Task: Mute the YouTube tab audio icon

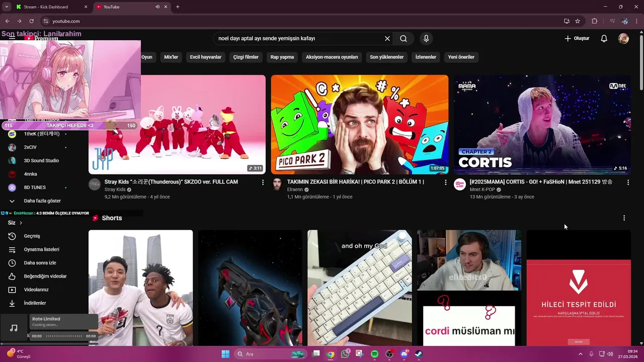Action: [157, 7]
